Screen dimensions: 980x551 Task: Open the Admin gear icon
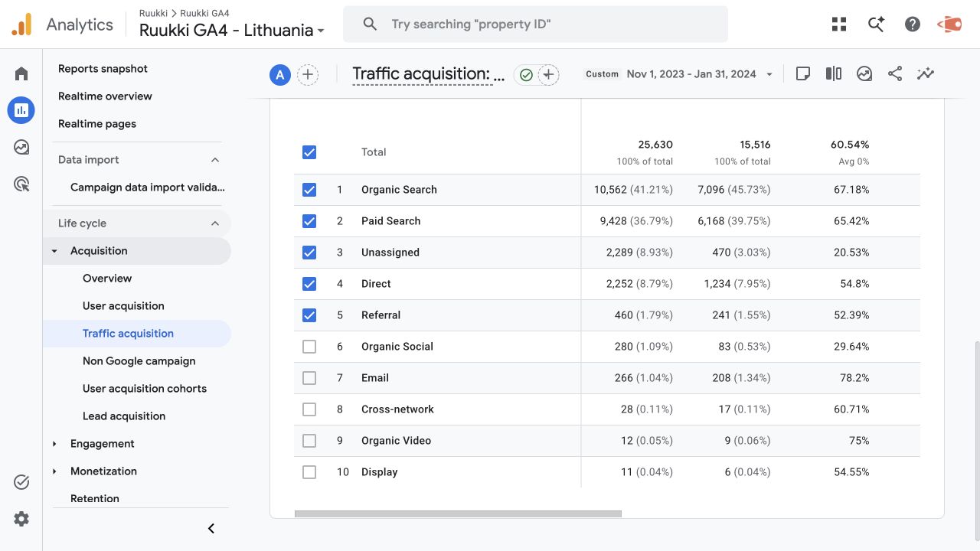click(x=21, y=519)
